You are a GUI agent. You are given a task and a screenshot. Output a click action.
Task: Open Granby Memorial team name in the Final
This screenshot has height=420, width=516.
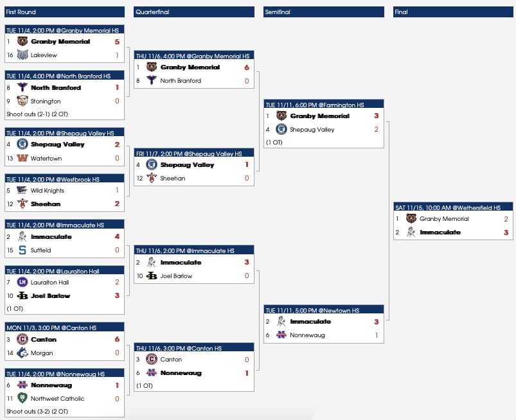coord(444,219)
